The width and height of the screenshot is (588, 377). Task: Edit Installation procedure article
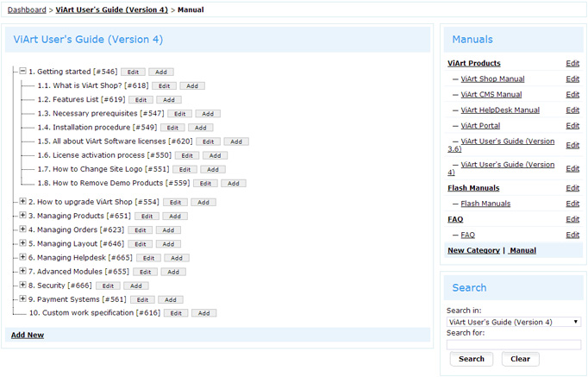(172, 128)
